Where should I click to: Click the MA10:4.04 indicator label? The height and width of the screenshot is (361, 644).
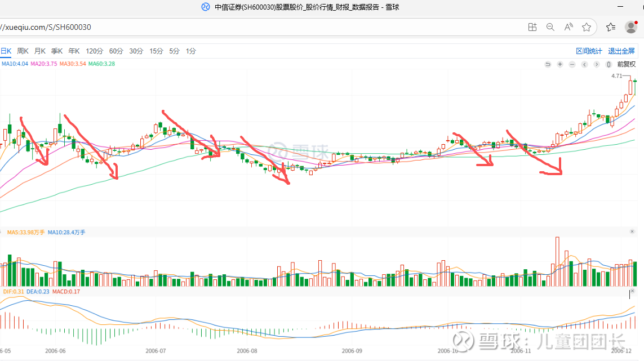[x=15, y=64]
